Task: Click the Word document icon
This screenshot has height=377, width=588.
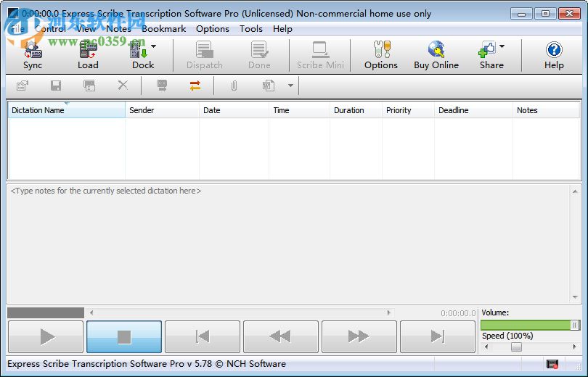Action: (x=268, y=86)
